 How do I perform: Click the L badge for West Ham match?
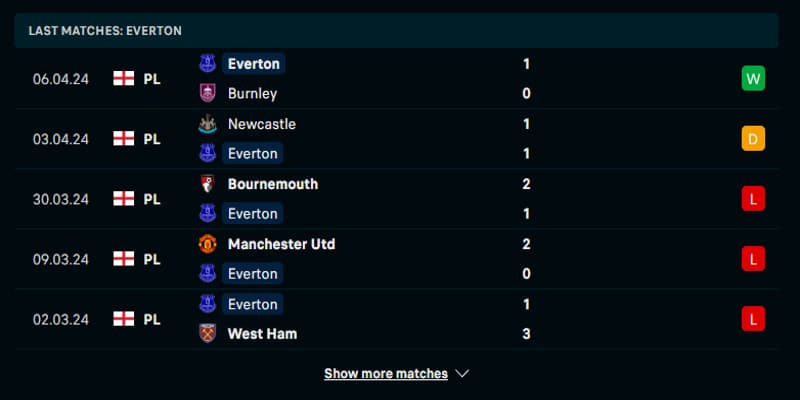753,319
